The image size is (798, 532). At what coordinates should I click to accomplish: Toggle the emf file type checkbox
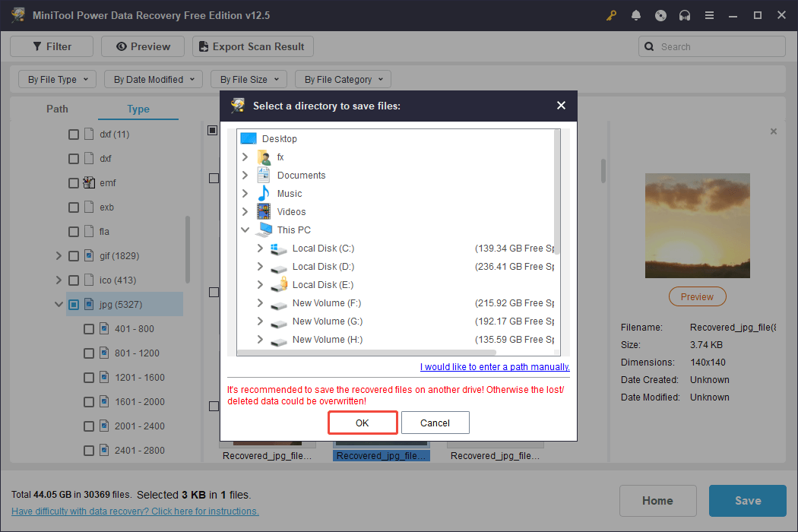tap(74, 183)
